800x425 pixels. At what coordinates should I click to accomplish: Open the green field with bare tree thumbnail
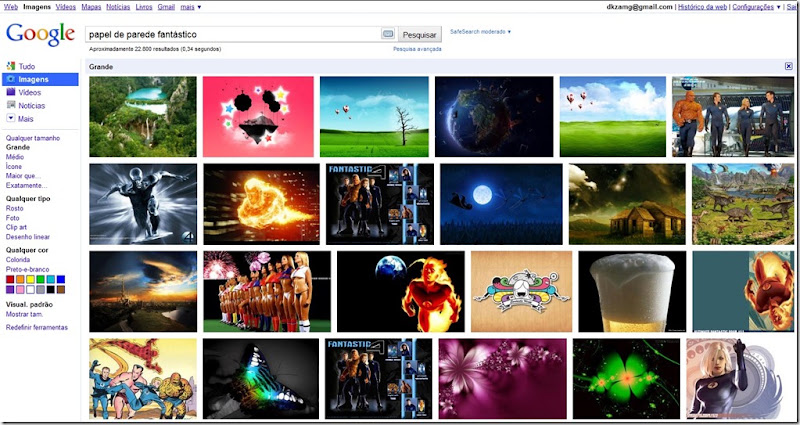pyautogui.click(x=374, y=116)
